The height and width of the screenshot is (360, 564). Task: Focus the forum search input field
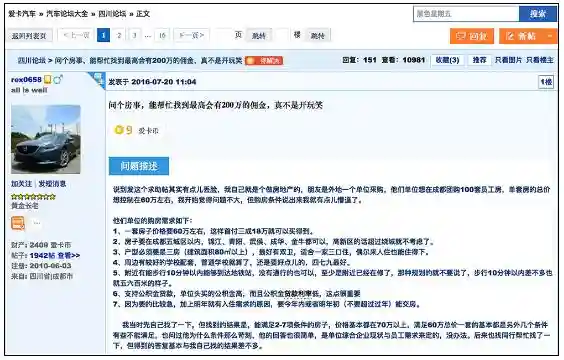click(466, 14)
